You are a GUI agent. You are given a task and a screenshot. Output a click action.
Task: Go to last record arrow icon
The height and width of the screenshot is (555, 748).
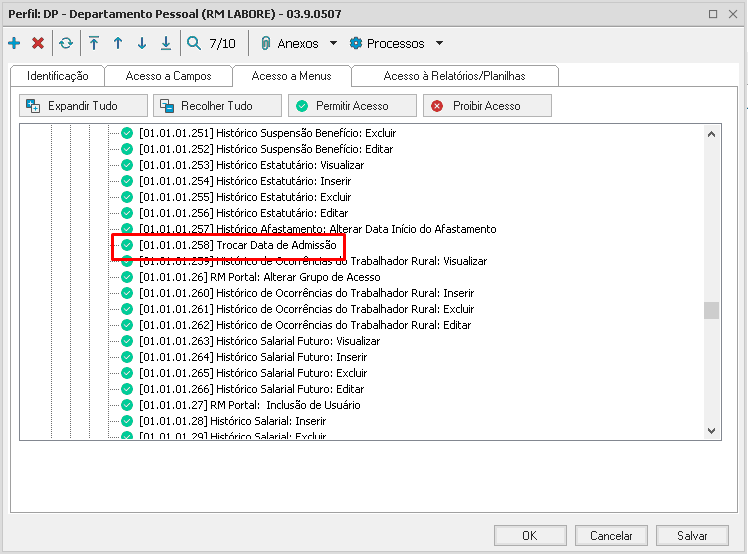pos(166,43)
